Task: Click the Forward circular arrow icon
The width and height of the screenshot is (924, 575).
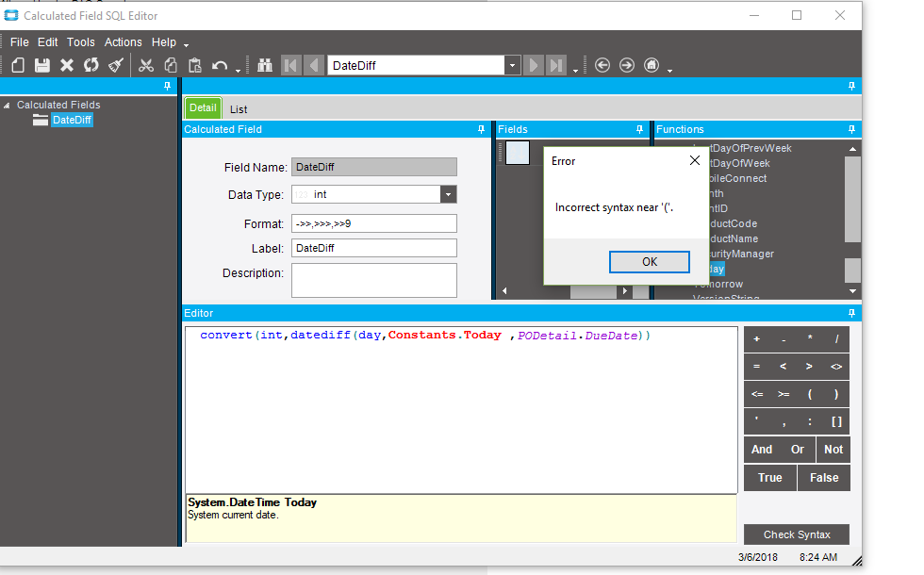Action: coord(627,65)
